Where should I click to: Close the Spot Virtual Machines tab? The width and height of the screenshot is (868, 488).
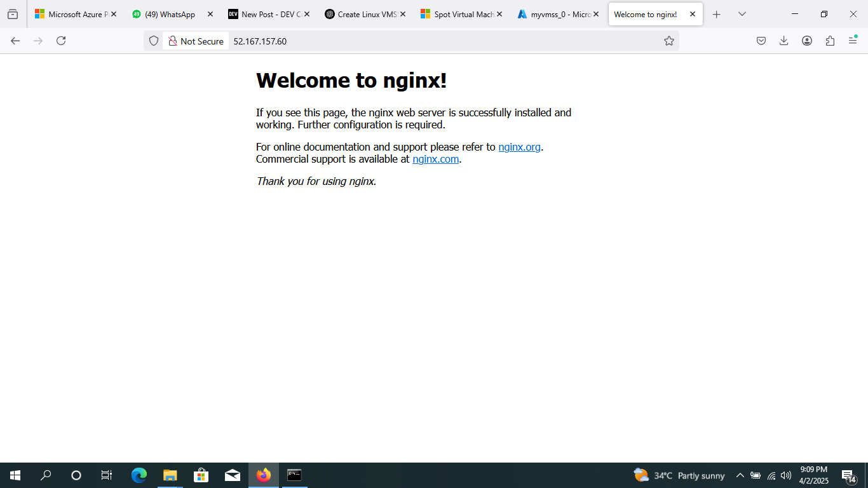click(499, 14)
